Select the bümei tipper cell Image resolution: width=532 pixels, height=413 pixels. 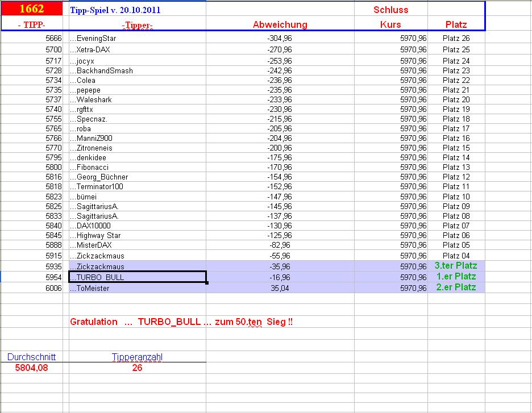pyautogui.click(x=138, y=197)
